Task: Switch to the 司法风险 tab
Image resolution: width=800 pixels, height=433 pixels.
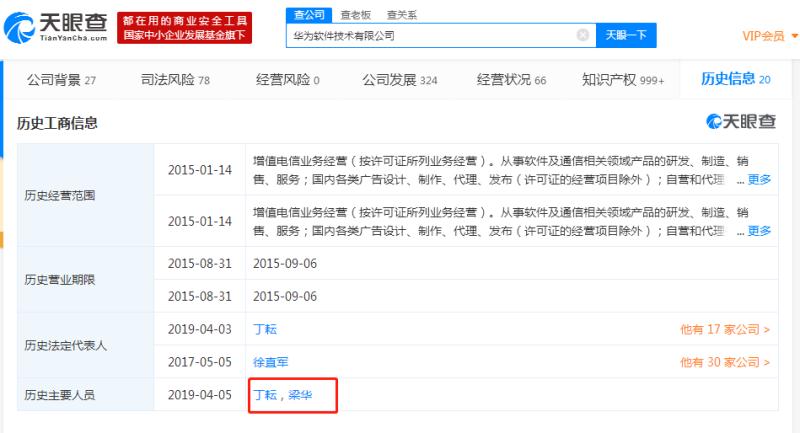Action: [175, 80]
